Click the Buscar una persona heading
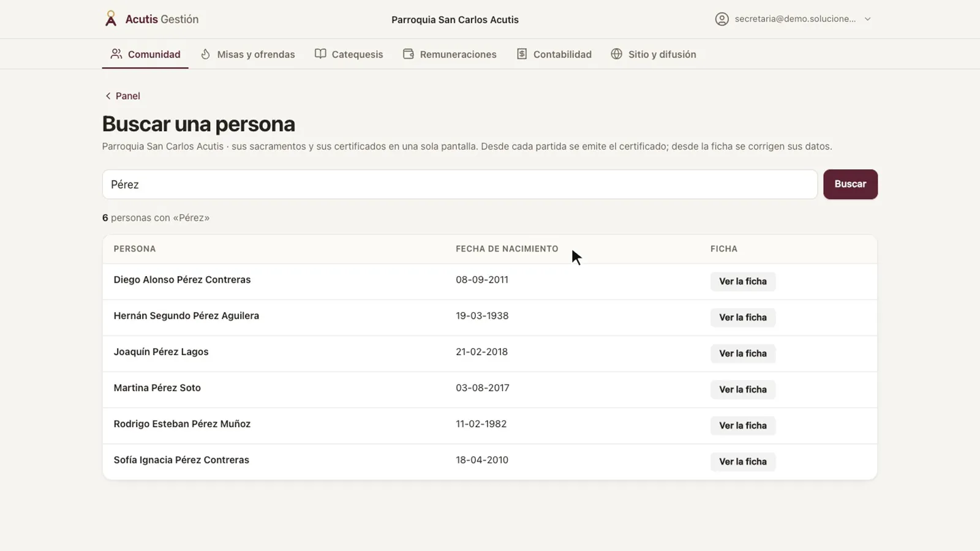The height and width of the screenshot is (551, 980). [x=198, y=124]
